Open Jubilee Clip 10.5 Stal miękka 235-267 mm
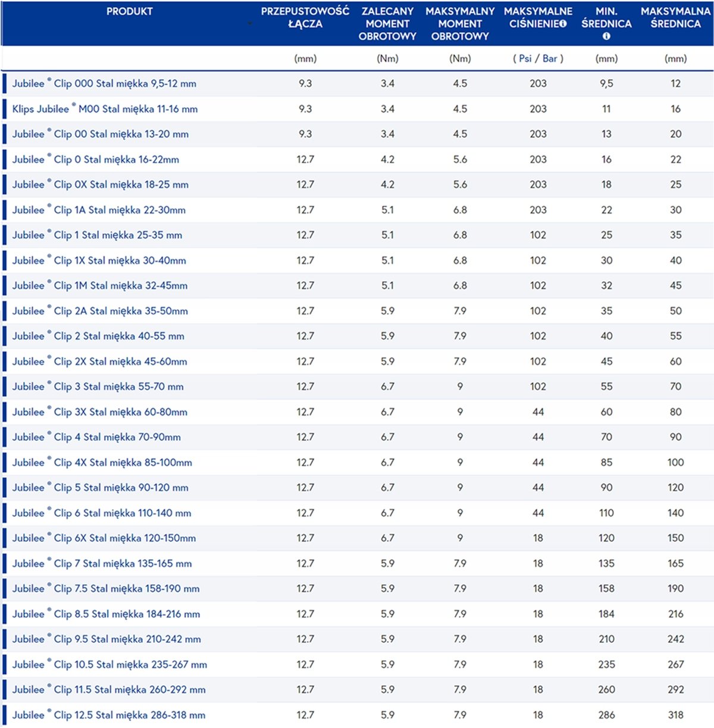714x728 pixels. click(x=110, y=665)
